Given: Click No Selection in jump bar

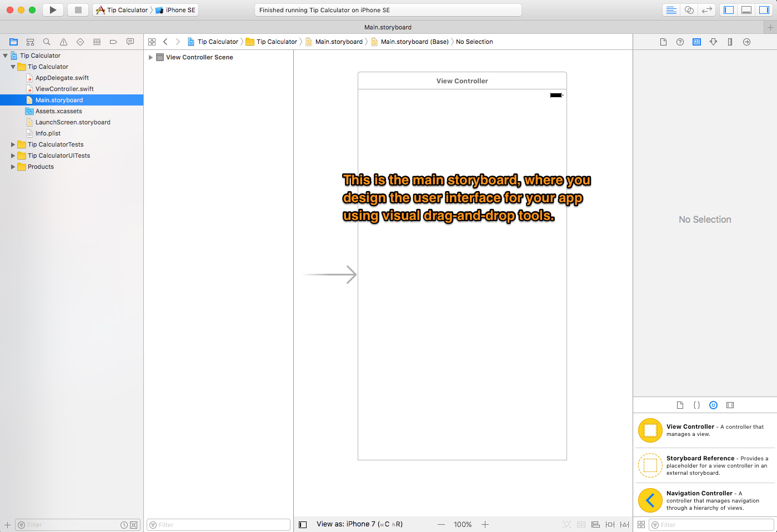Looking at the screenshot, I should tap(474, 42).
